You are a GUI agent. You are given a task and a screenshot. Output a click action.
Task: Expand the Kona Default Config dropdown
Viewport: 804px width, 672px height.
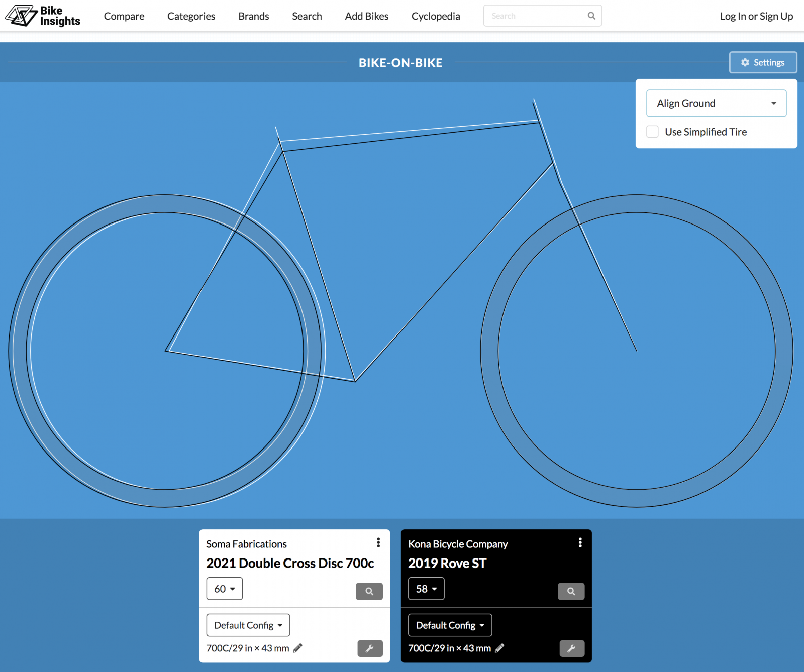(x=450, y=625)
